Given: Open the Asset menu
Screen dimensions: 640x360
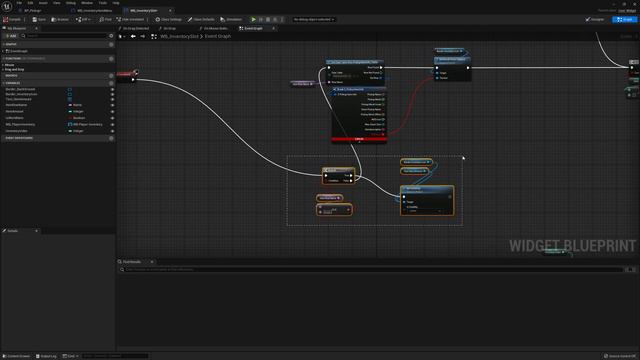Looking at the screenshot, I should tap(43, 3).
